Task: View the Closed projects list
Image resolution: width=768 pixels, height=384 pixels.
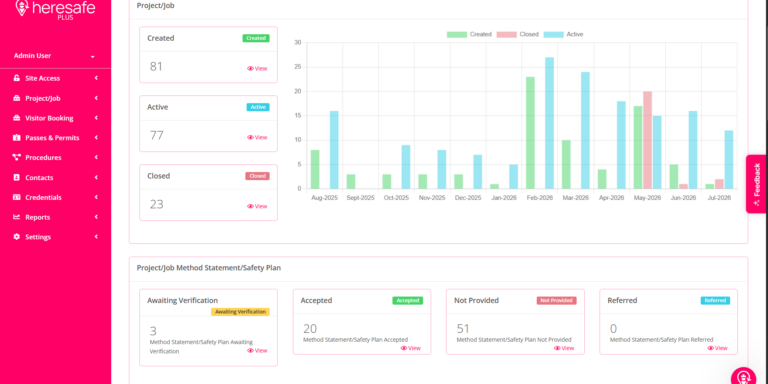Action: 257,206
